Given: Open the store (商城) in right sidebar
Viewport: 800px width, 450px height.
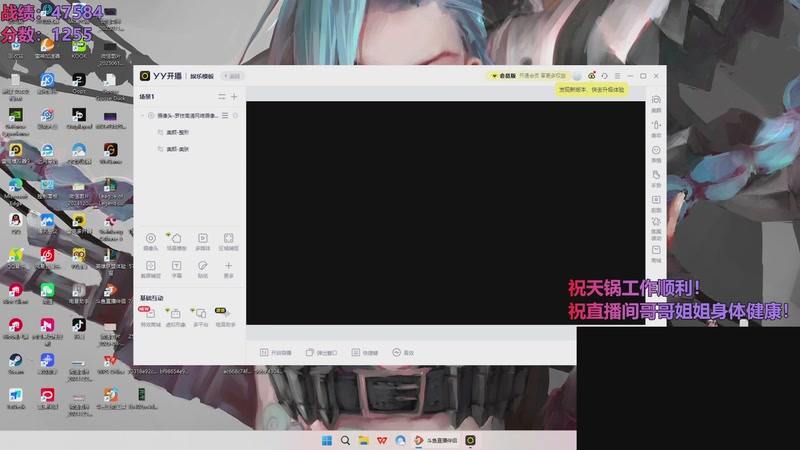Looking at the screenshot, I should [656, 254].
